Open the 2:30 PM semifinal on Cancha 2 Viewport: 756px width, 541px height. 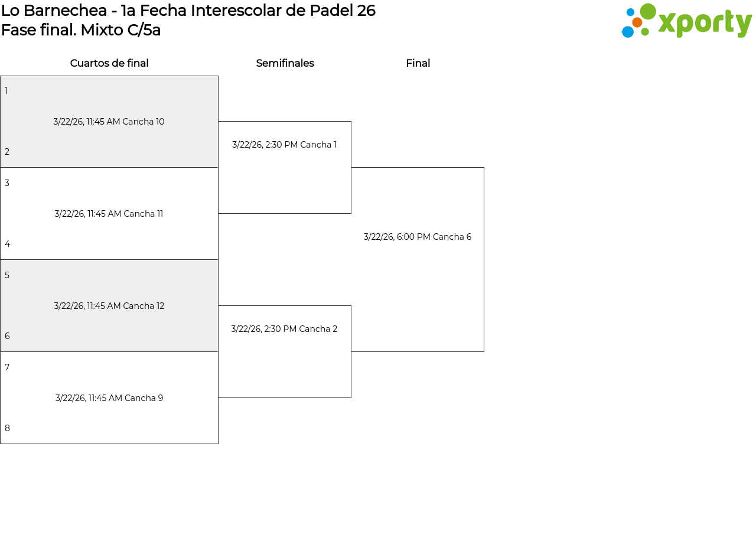(x=285, y=329)
